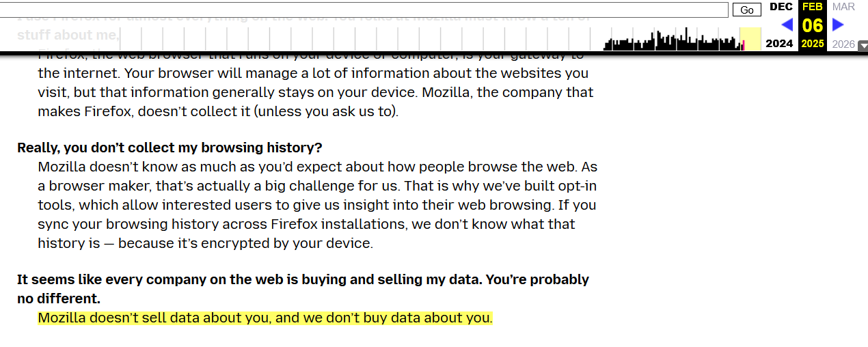This screenshot has width=868, height=347.
Task: Jump to the next capture with the right blue arrow
Action: pos(838,25)
